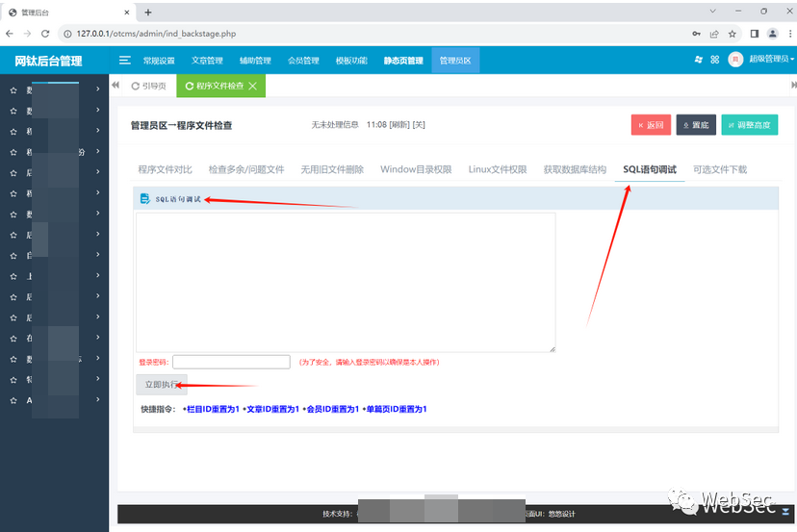Click the 会员ID重置为1 quick command

point(331,409)
